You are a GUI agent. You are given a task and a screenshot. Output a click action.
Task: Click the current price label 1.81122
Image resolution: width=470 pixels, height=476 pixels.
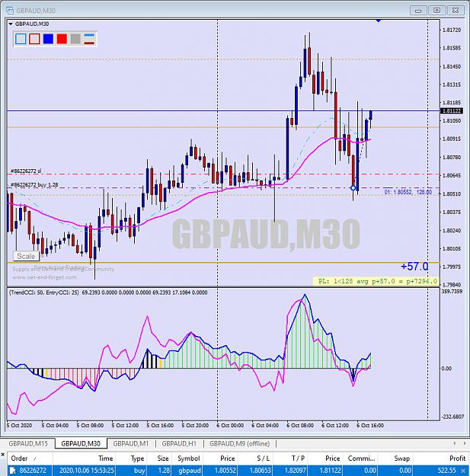point(452,110)
